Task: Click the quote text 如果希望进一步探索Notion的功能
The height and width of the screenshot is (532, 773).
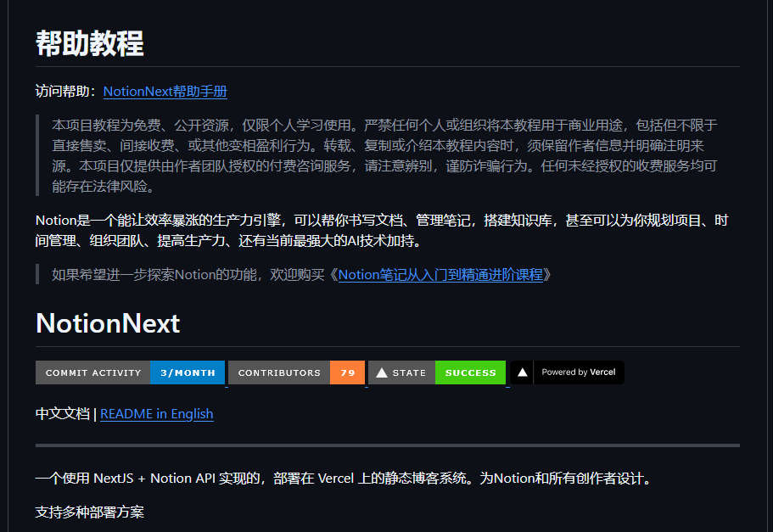Action: pos(188,275)
